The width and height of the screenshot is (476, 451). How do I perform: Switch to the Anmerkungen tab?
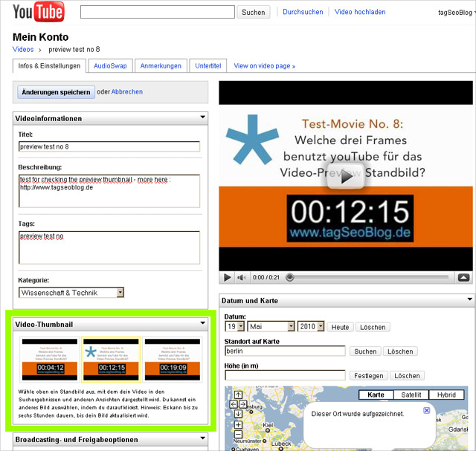pyautogui.click(x=161, y=66)
